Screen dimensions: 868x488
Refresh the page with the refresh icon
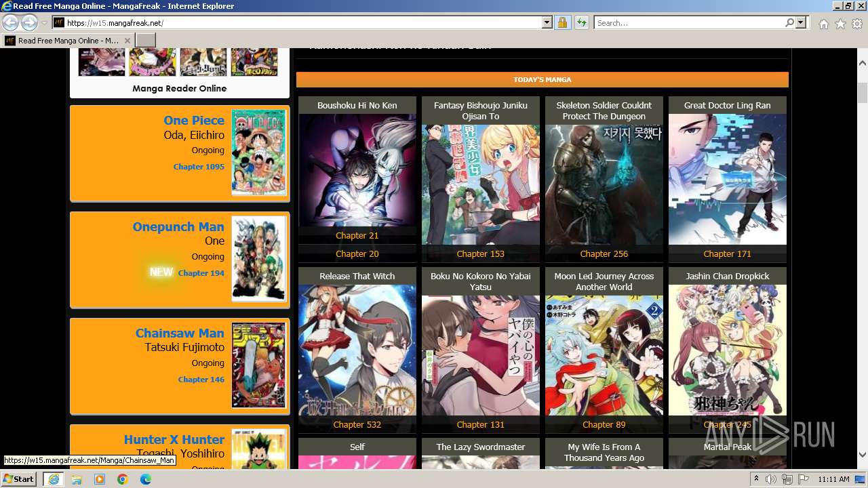click(581, 23)
